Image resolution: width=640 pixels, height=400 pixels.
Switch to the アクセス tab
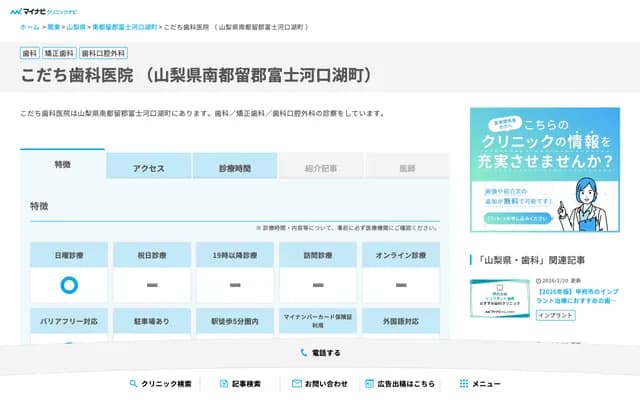tap(148, 168)
